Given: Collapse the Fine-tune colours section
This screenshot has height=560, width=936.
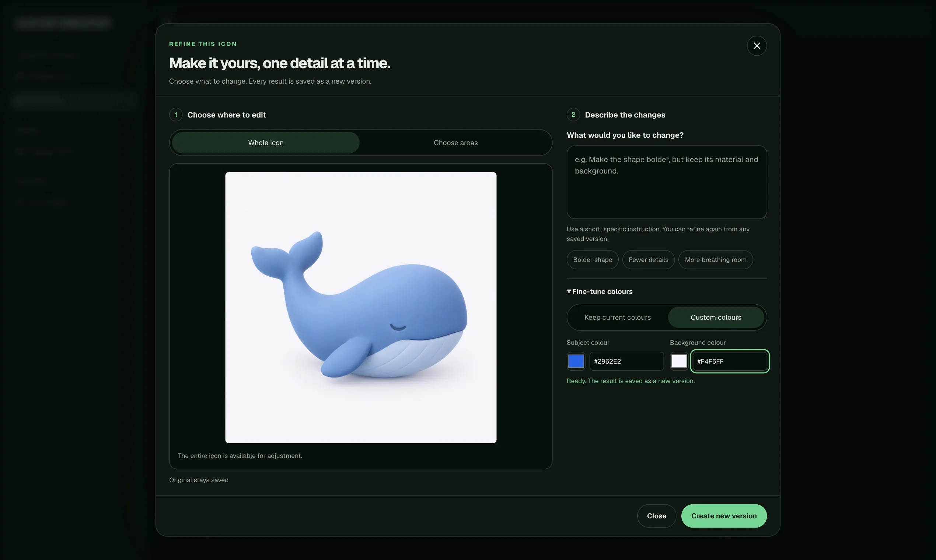Looking at the screenshot, I should [x=599, y=291].
